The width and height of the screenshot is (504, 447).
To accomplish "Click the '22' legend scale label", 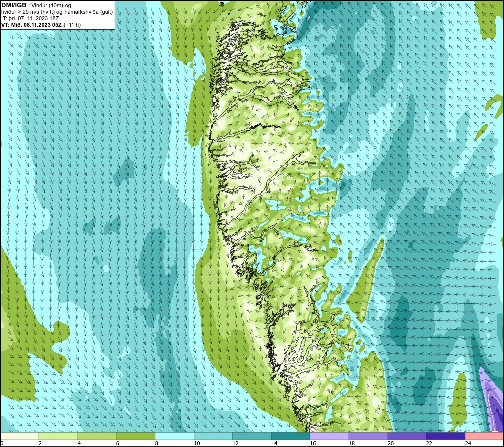I will tap(429, 443).
